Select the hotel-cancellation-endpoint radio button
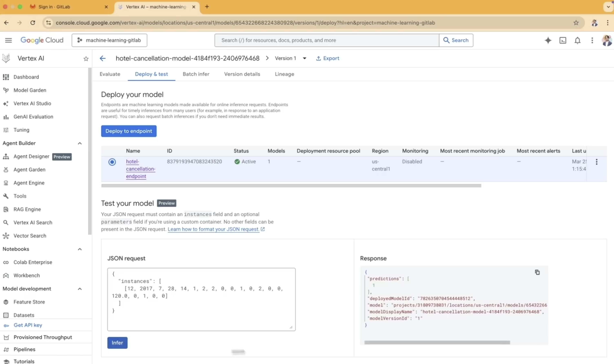 point(112,162)
